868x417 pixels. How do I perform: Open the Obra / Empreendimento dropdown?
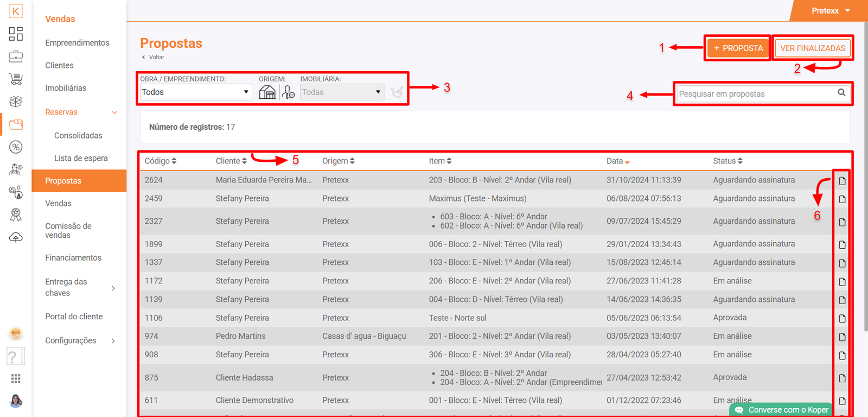(195, 92)
